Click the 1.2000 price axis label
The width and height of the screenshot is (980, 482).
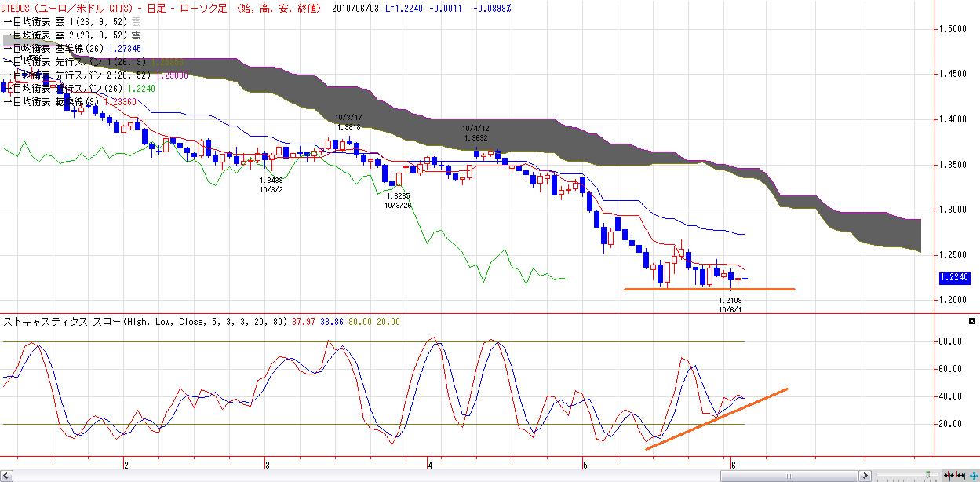tap(952, 300)
